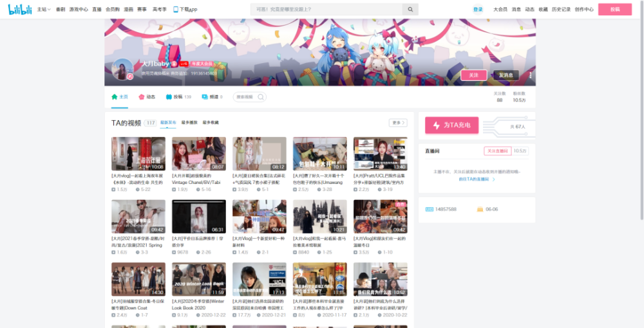
Task: Click the 更多 button with chevron
Action: (398, 123)
